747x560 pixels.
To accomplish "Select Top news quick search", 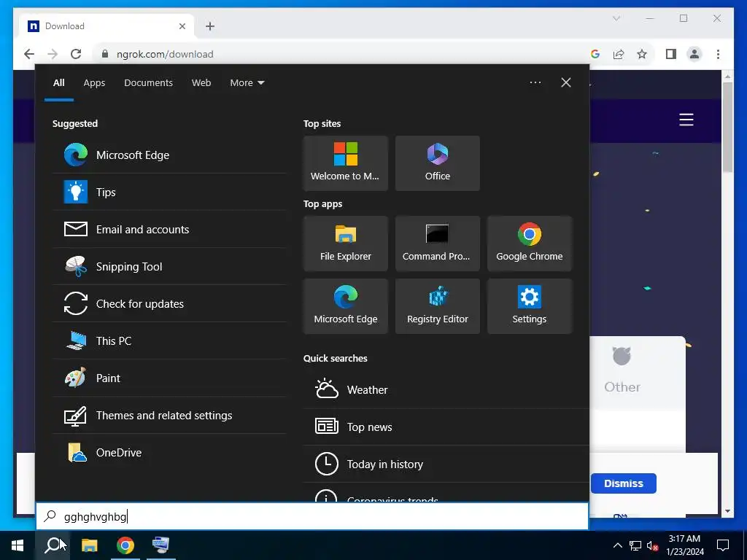I will [x=446, y=427].
